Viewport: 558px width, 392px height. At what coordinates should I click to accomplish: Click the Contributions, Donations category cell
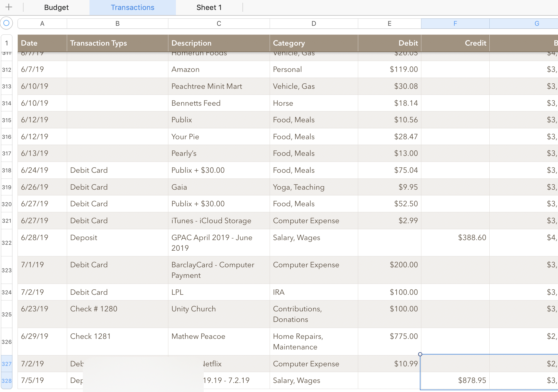314,314
